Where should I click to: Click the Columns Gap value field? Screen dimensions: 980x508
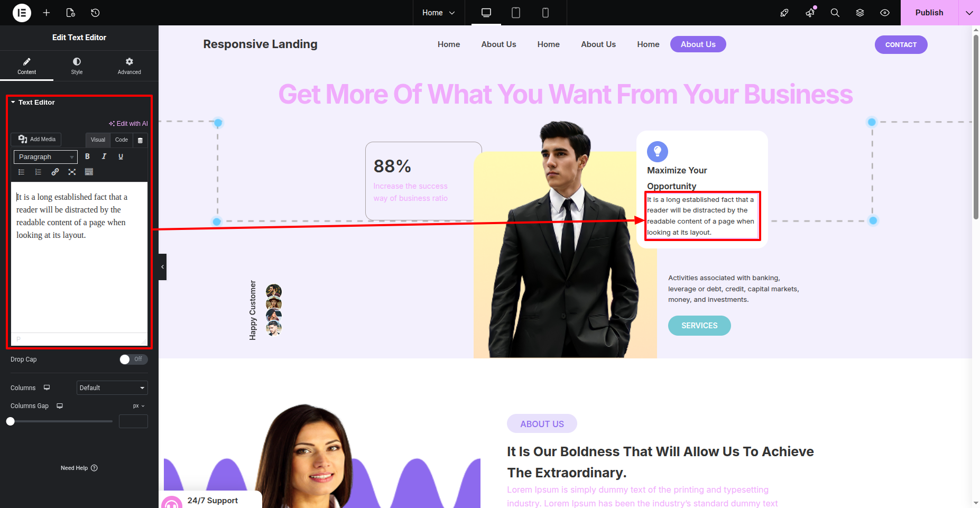(133, 421)
